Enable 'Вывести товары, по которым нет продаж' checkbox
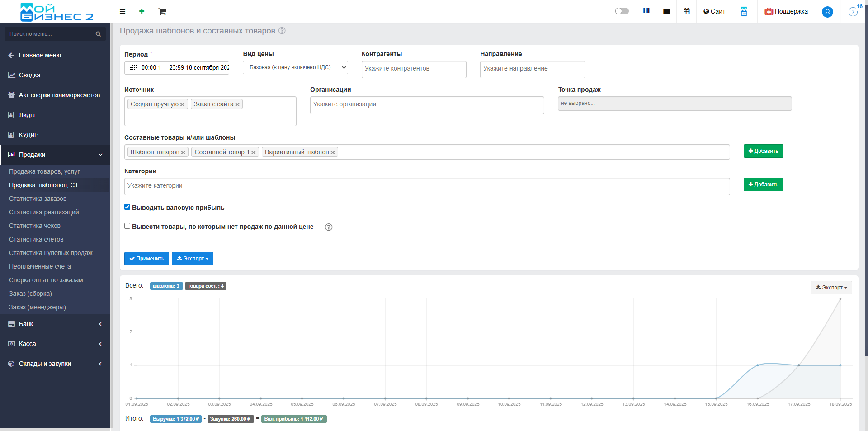This screenshot has height=431, width=868. pyautogui.click(x=127, y=226)
